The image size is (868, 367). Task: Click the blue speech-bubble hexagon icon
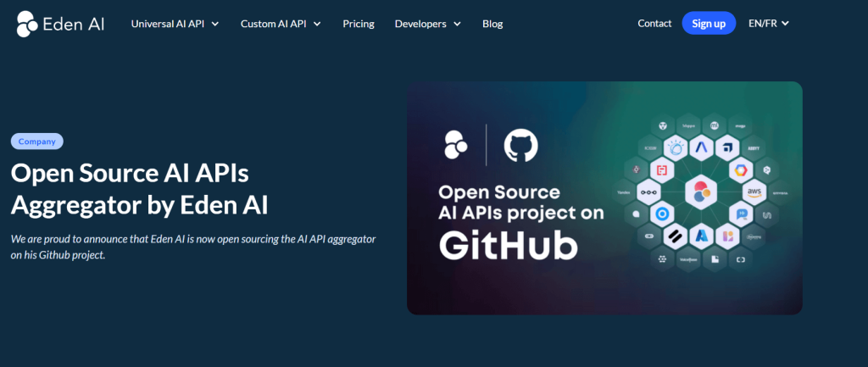point(741,214)
